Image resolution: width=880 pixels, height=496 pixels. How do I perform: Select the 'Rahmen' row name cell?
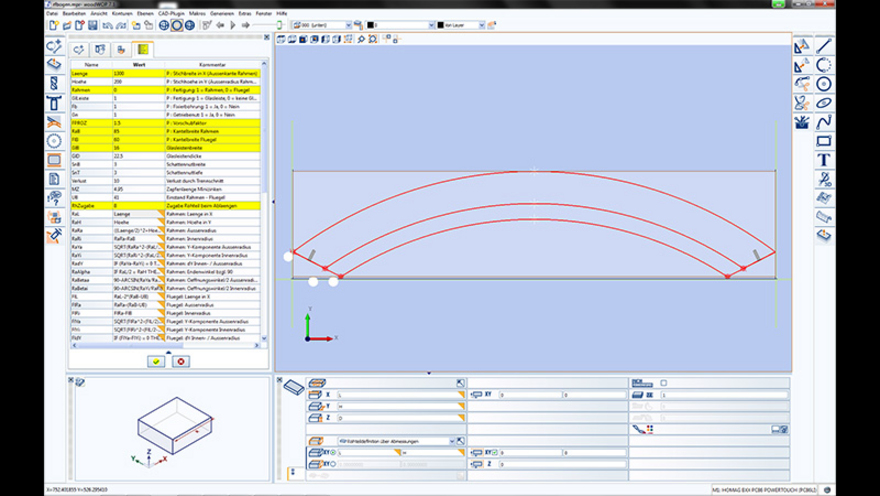pos(91,90)
